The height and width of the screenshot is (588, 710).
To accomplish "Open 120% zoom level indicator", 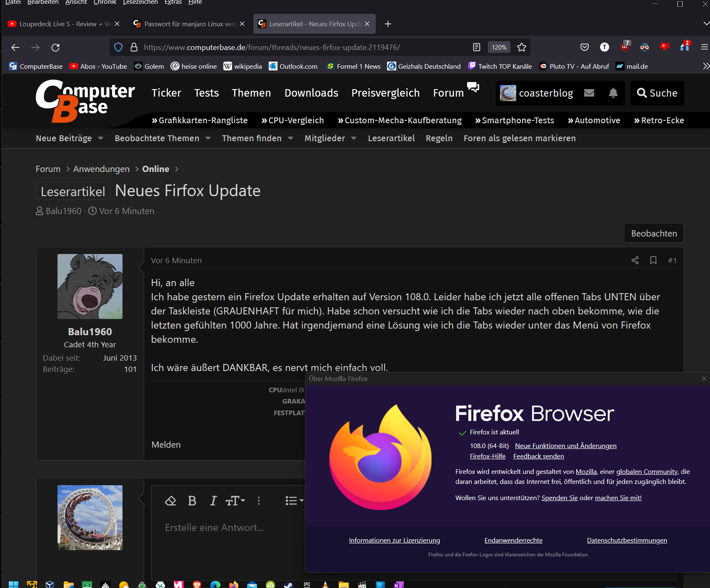I will point(499,47).
